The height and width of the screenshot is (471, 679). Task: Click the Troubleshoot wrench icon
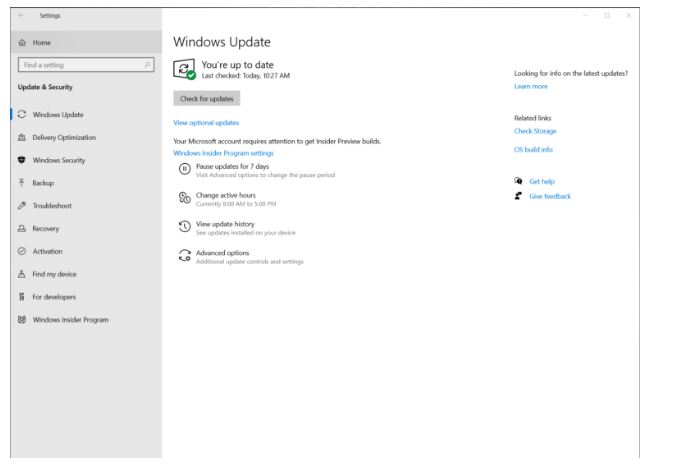click(22, 205)
